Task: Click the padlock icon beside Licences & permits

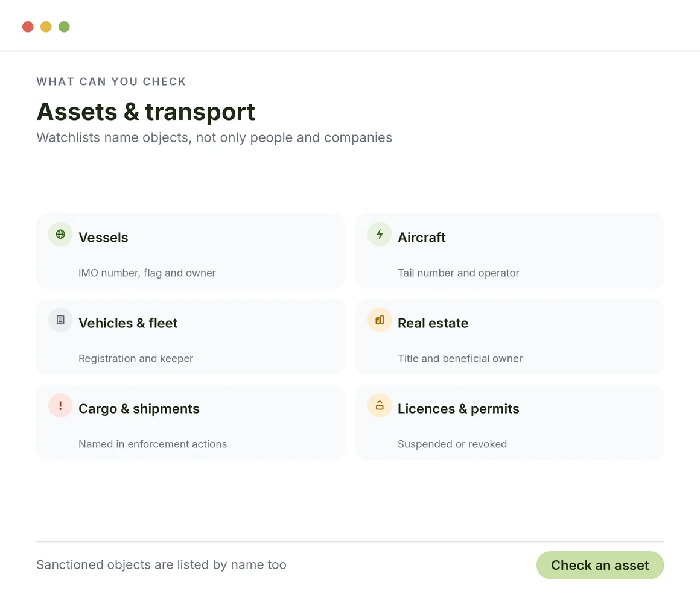Action: [x=380, y=405]
